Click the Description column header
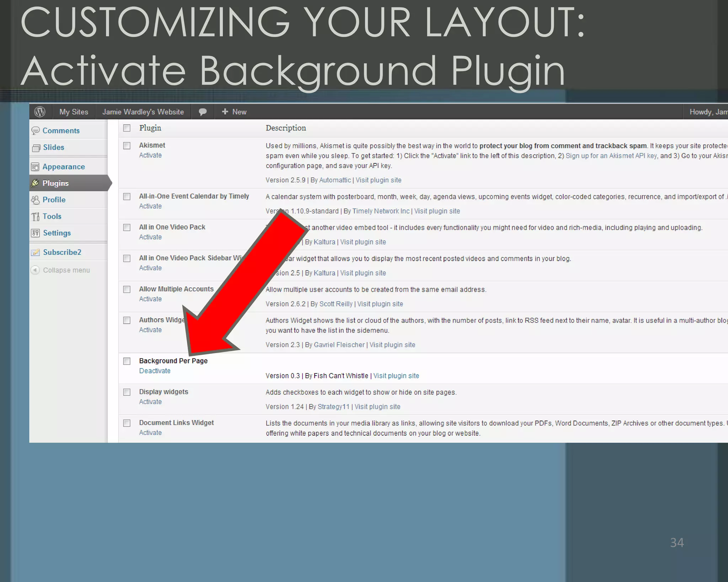Viewport: 728px width, 582px height. (286, 128)
